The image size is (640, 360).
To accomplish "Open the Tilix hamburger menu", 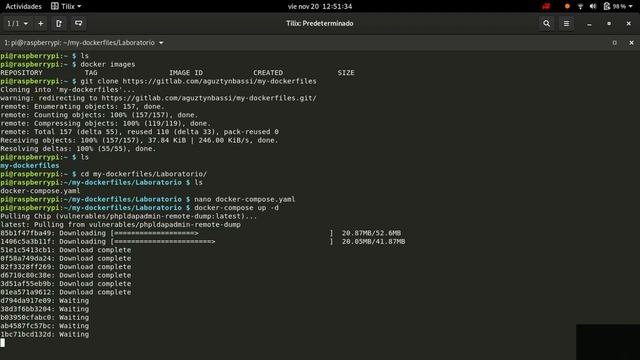I will click(x=566, y=24).
